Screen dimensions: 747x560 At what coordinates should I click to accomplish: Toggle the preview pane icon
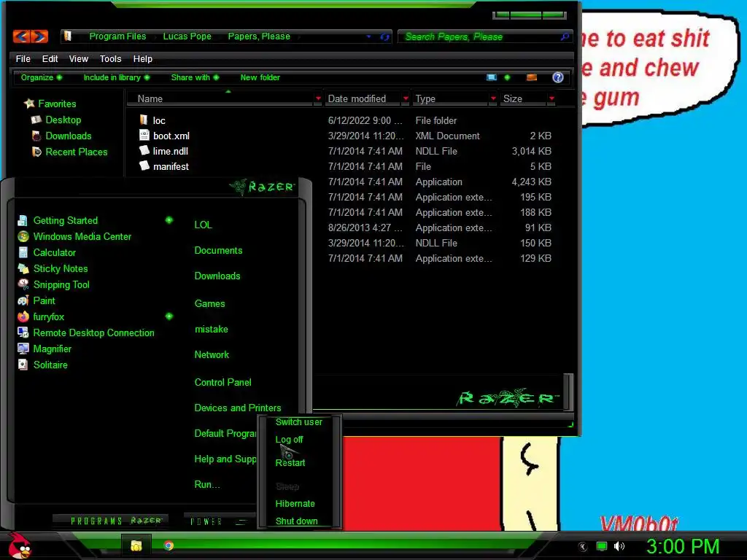pyautogui.click(x=532, y=77)
